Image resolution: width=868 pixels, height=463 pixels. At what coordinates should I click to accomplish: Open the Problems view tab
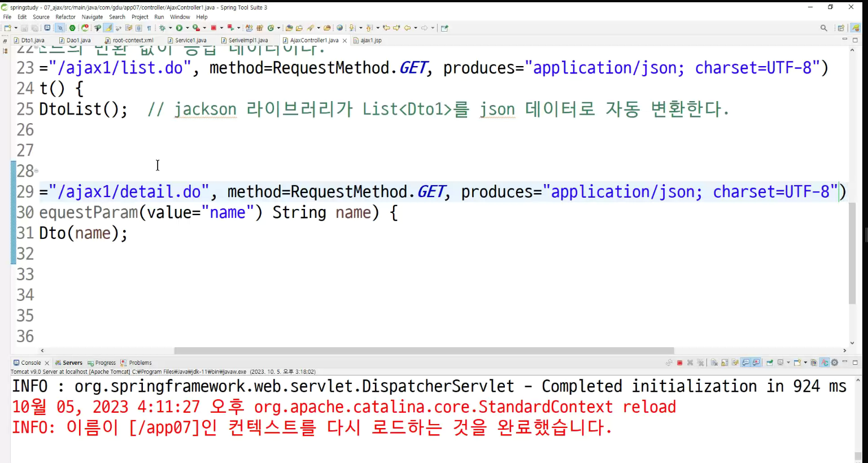tap(136, 362)
